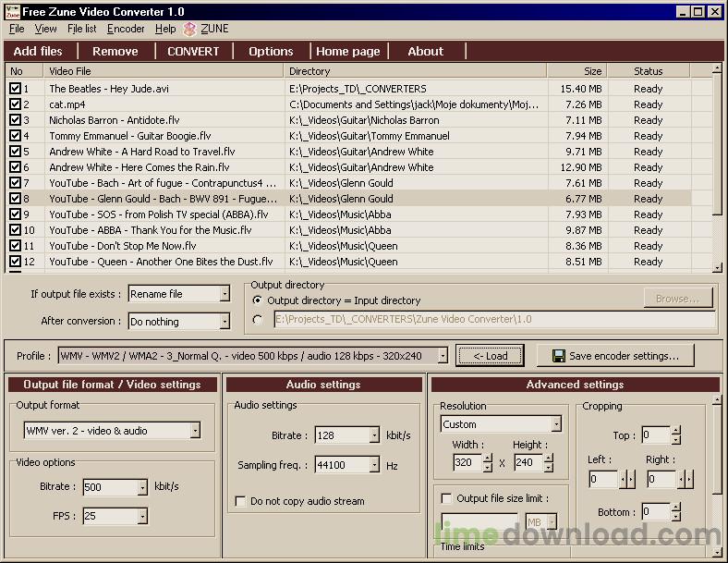Select row Andrew White - A Hard Road to Travel.flv

point(349,152)
